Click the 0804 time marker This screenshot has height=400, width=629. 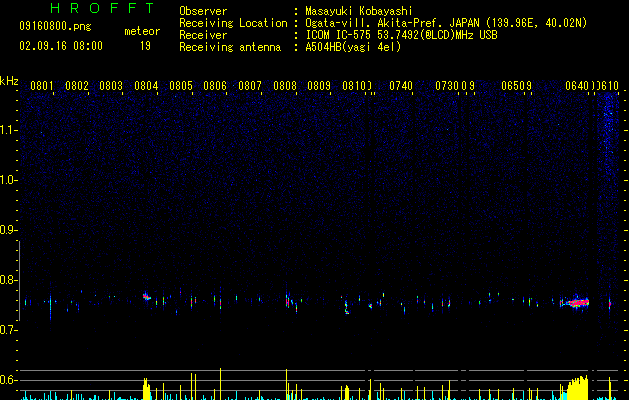146,86
